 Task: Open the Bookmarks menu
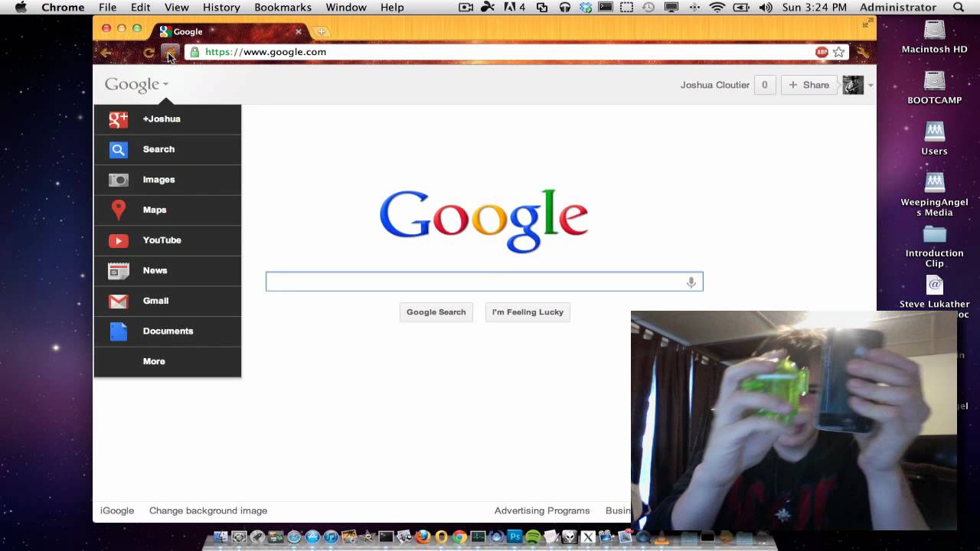pyautogui.click(x=283, y=7)
